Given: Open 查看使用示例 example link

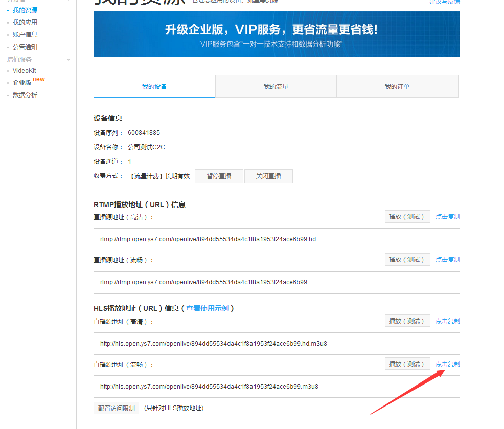Looking at the screenshot, I should (209, 308).
